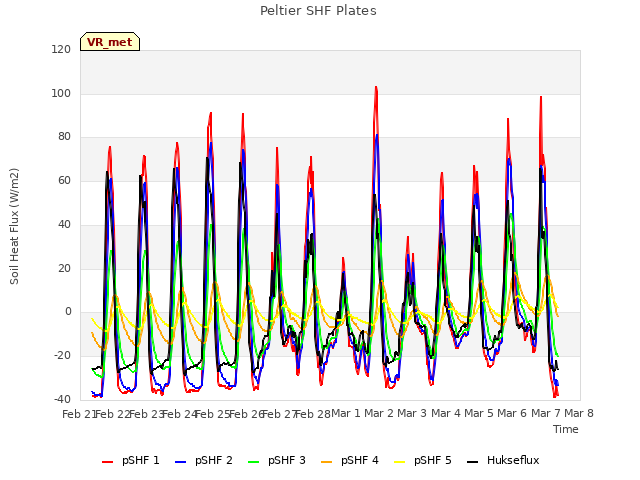Click the Hukseflux legend entry
The height and width of the screenshot is (480, 640).
(x=503, y=460)
